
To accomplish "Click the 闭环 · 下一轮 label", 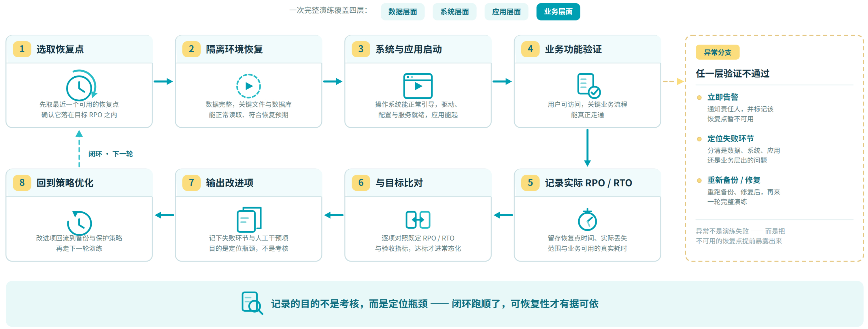I will (111, 154).
